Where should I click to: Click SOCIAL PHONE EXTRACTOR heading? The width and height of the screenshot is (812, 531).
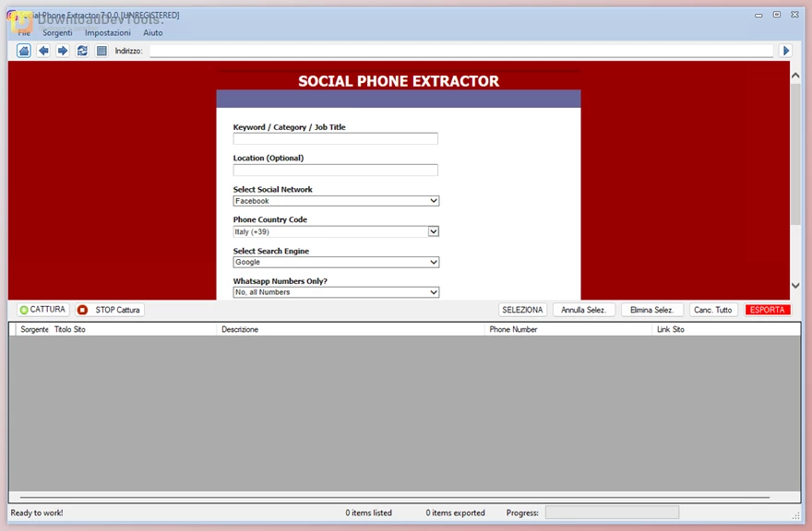pos(399,81)
